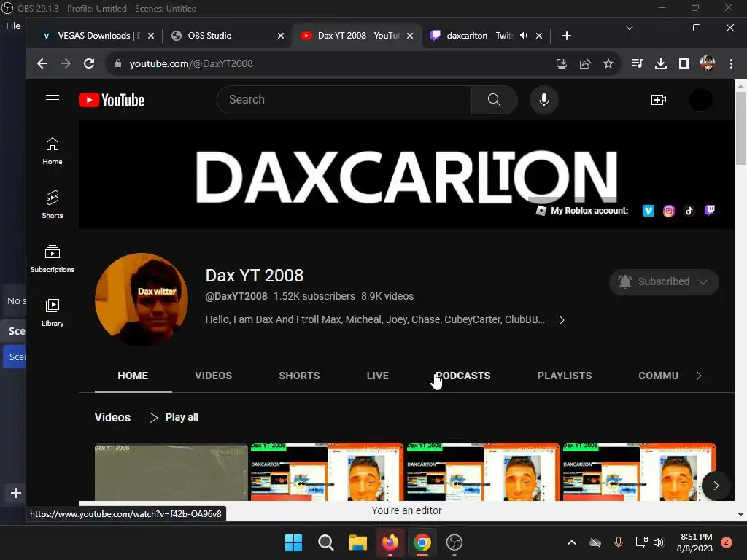Select the LIVE channel tab
Image resolution: width=747 pixels, height=560 pixels.
[378, 376]
